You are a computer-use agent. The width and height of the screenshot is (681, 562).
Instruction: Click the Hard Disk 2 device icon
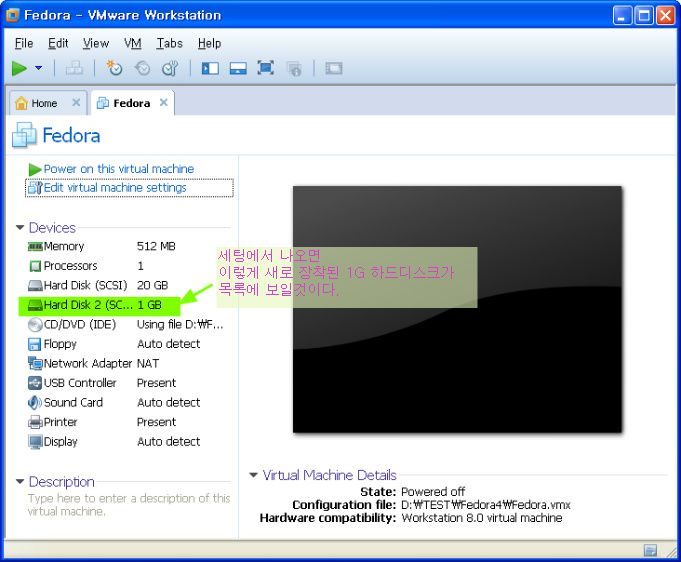(x=35, y=305)
